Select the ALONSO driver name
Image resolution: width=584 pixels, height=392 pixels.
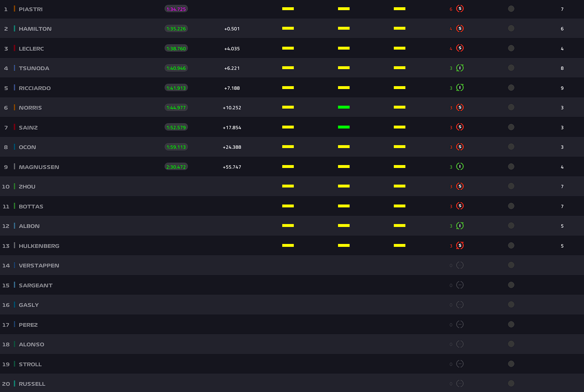[32, 344]
